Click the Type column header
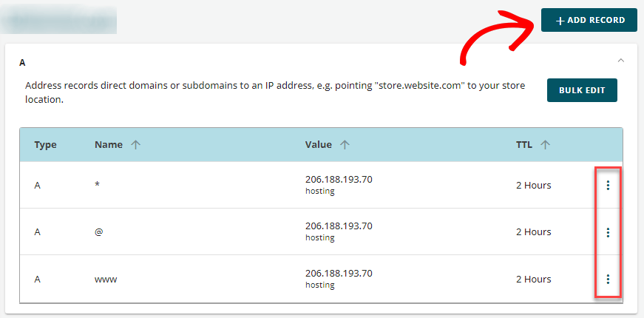 [45, 145]
